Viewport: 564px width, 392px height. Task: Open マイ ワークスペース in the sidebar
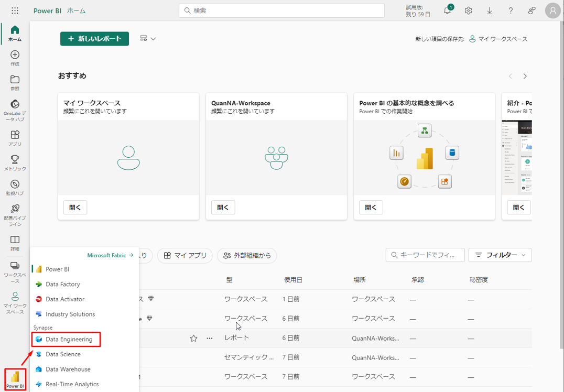tap(15, 303)
